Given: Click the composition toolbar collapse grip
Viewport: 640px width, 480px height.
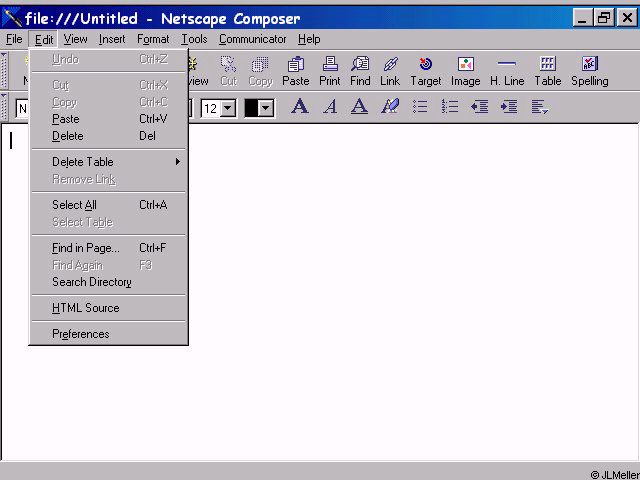Looking at the screenshot, I should [x=4, y=70].
